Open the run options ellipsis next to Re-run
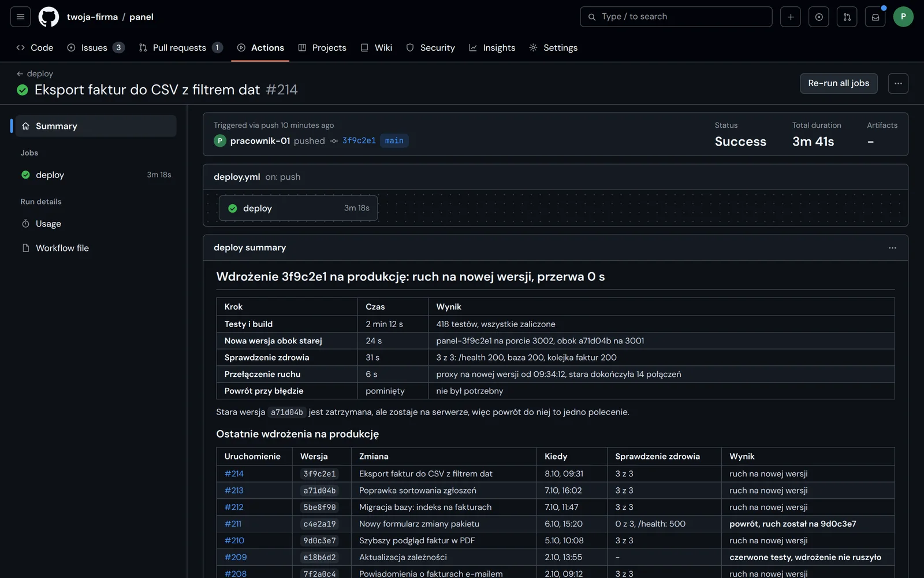Viewport: 924px width, 578px height. click(x=898, y=83)
